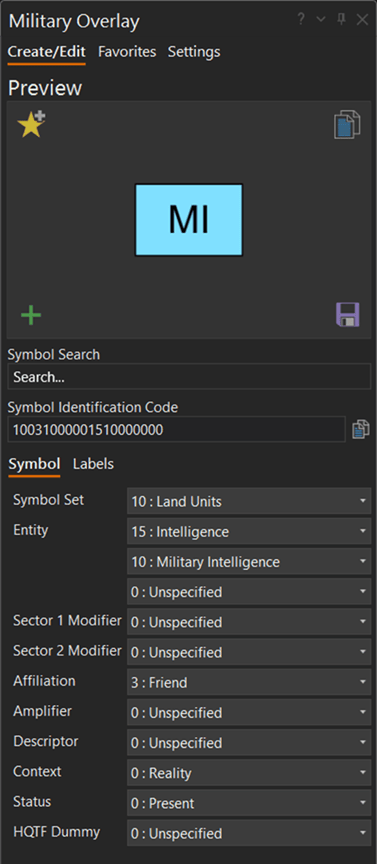Open the Amplifier dropdown
377x864 pixels.
[x=249, y=712]
